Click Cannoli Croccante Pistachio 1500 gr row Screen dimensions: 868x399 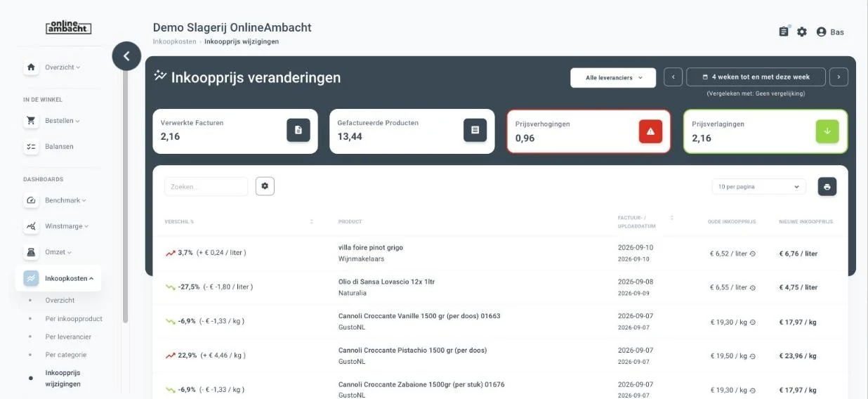pyautogui.click(x=499, y=356)
